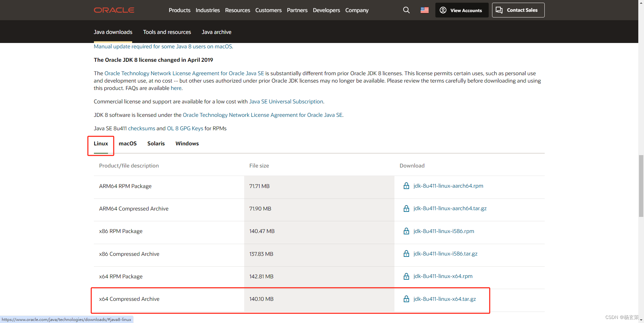This screenshot has height=323, width=644.
Task: Switch to the macOS downloads tab
Action: click(x=127, y=143)
